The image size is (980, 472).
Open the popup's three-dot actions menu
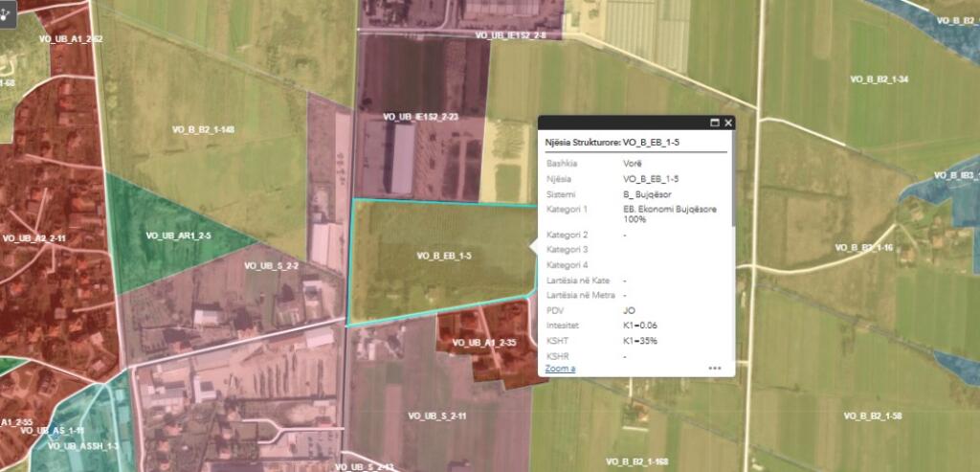714,368
